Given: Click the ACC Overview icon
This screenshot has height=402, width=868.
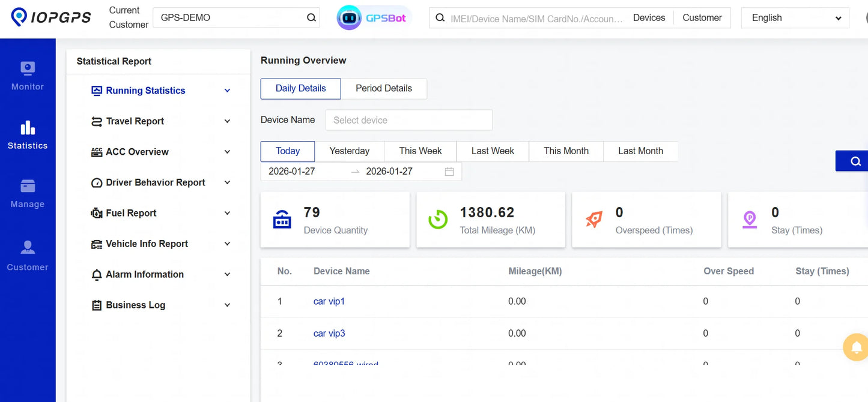Looking at the screenshot, I should click(x=97, y=152).
